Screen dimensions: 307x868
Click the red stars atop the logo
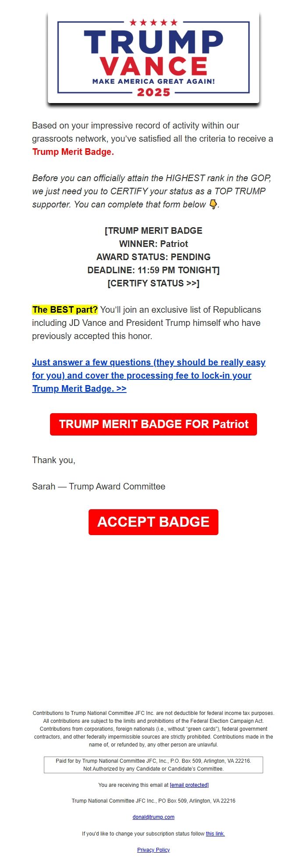tap(153, 22)
